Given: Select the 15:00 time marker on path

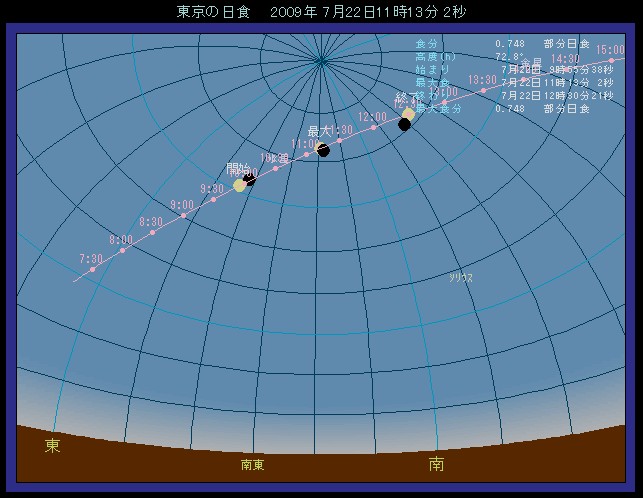Looking at the screenshot, I should click(x=610, y=59).
